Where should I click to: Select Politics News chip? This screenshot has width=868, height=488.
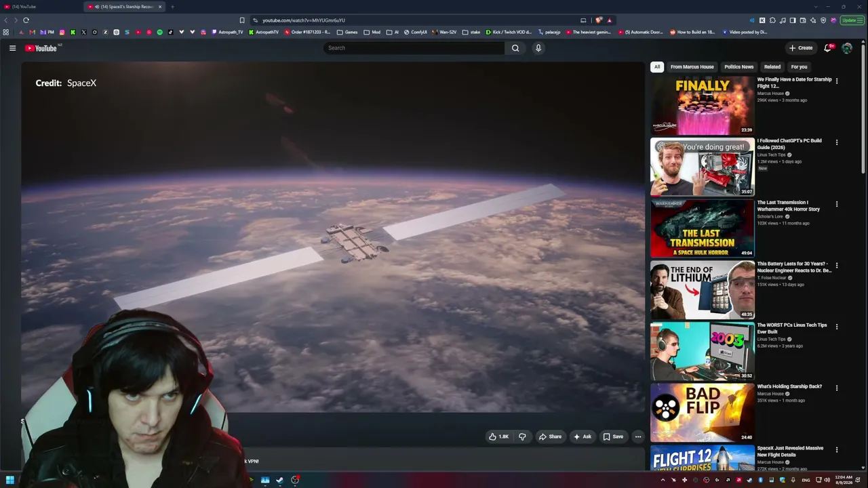[x=738, y=67]
